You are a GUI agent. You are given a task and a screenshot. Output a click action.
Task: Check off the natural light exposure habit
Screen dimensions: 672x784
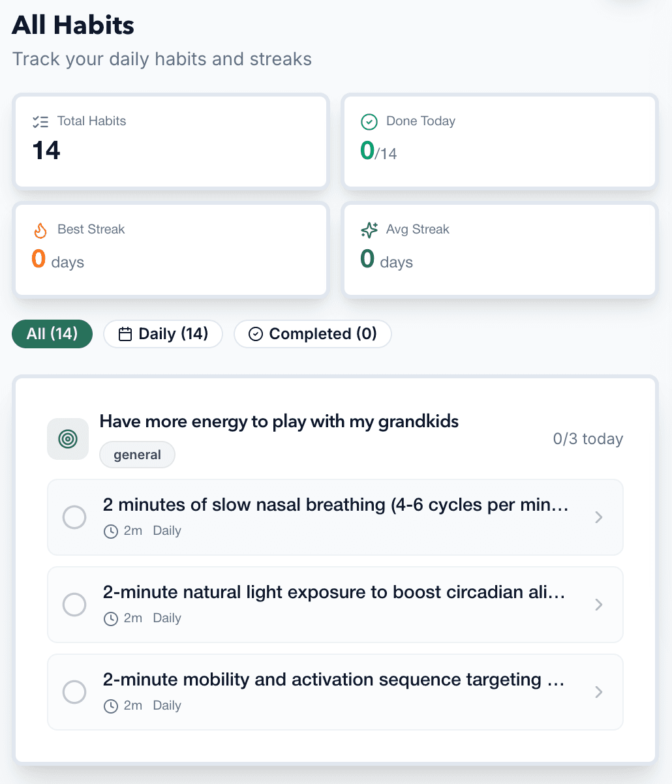coord(74,605)
